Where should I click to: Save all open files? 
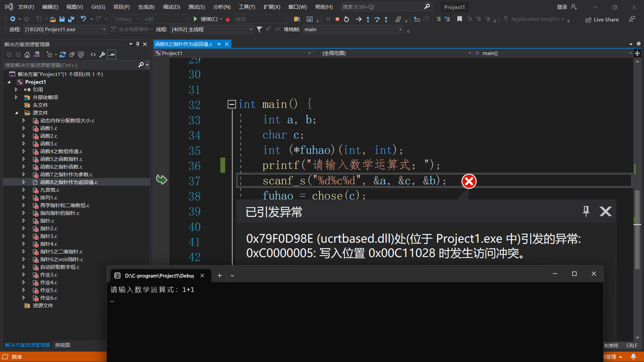[x=71, y=19]
